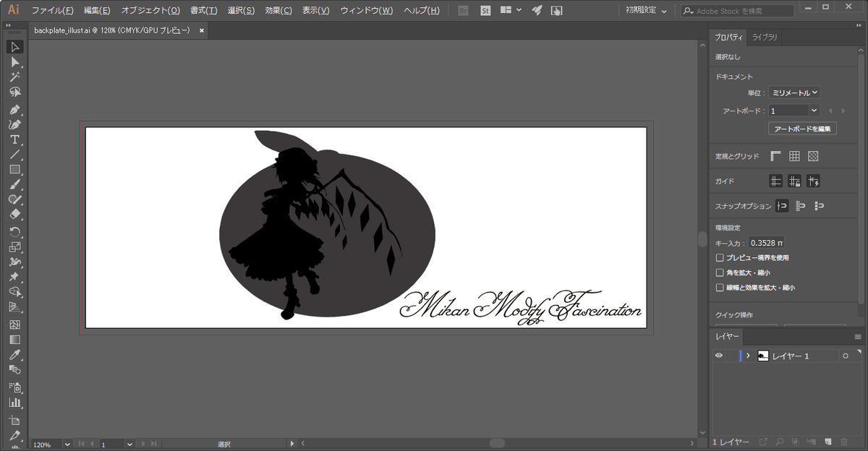Open the アートボード number dropdown
The image size is (868, 451).
[x=814, y=111]
